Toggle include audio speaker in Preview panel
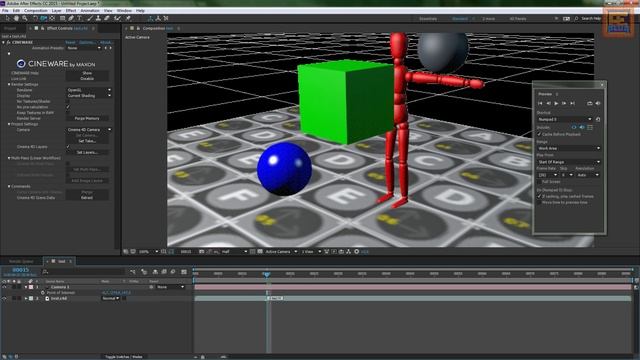Image resolution: width=640 pixels, height=360 pixels. [x=582, y=128]
